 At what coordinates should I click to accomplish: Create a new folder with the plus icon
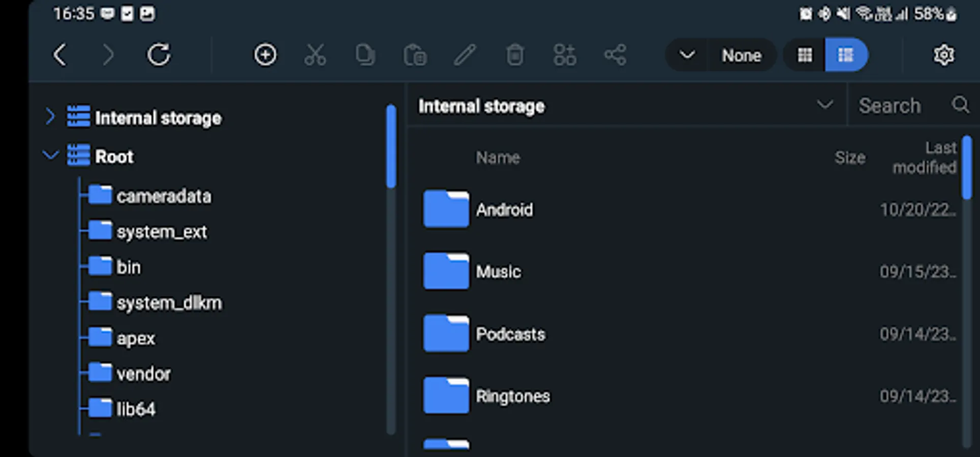[265, 55]
